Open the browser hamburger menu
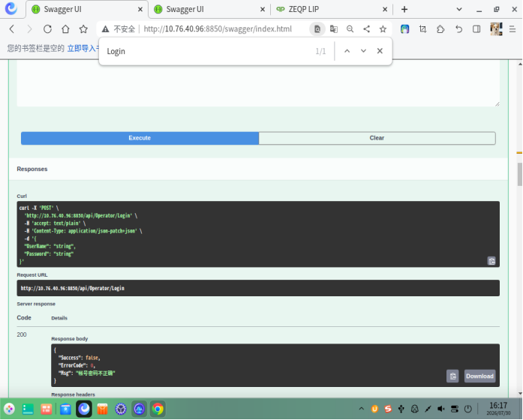 (512, 29)
